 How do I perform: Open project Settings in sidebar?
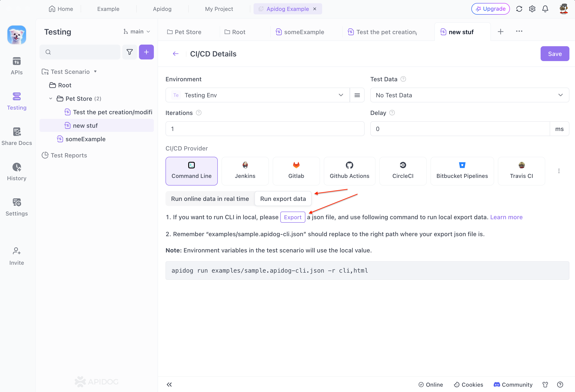[x=17, y=207]
